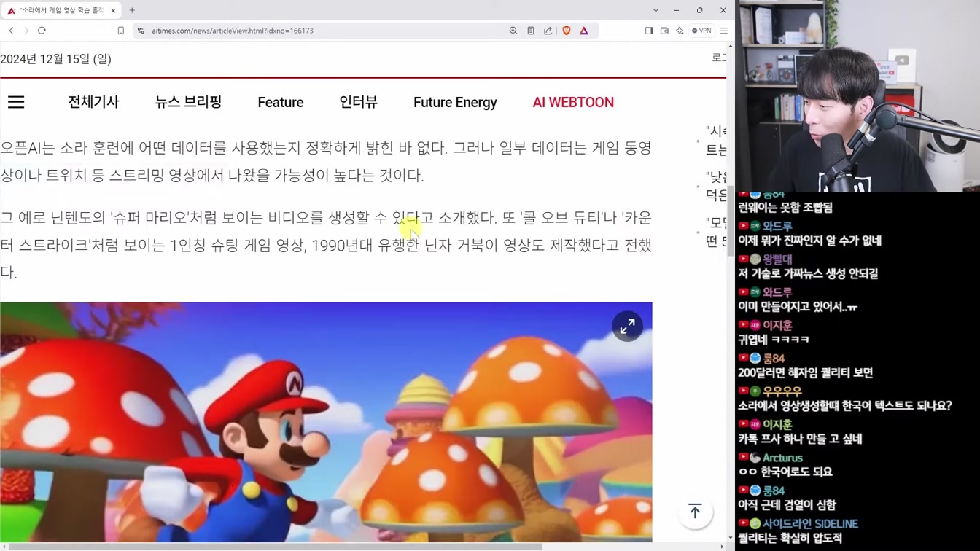Click chat username 사이드라인 SIDELINE
Image resolution: width=980 pixels, height=551 pixels.
(810, 524)
